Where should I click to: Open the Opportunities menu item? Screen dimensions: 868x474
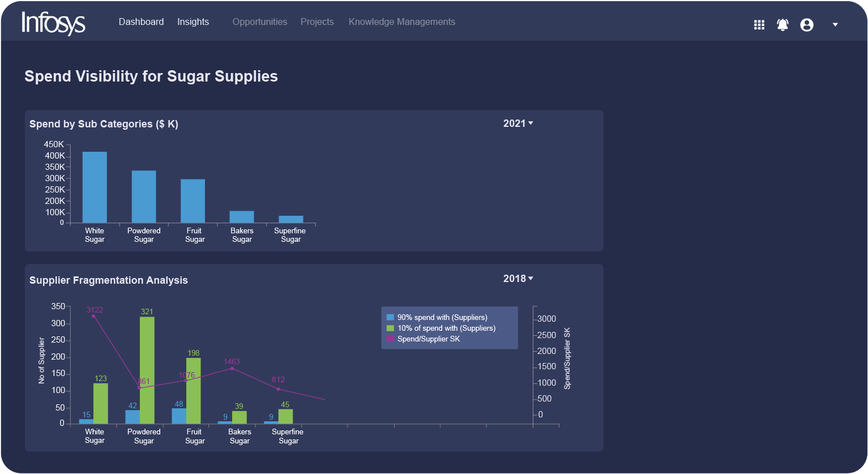pyautogui.click(x=260, y=22)
